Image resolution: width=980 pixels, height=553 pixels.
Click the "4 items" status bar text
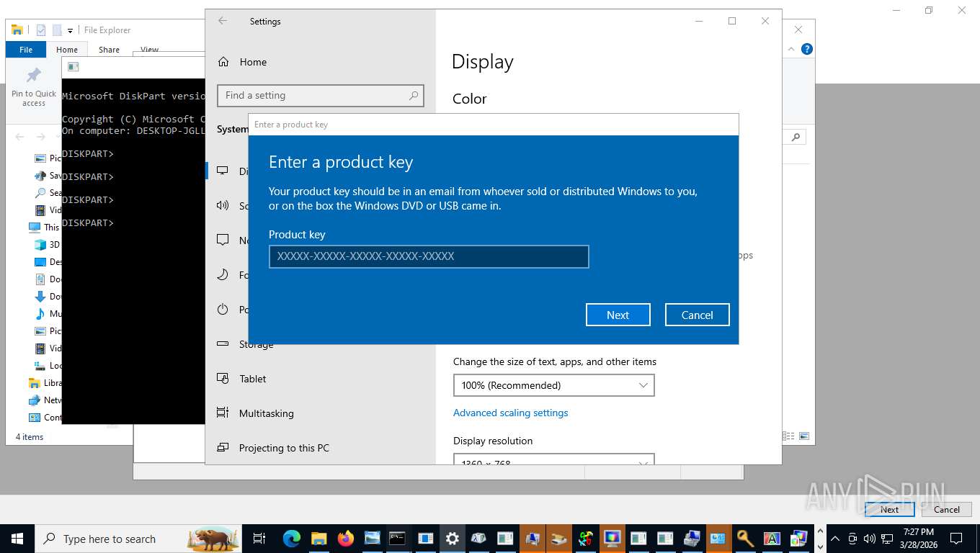[30, 436]
